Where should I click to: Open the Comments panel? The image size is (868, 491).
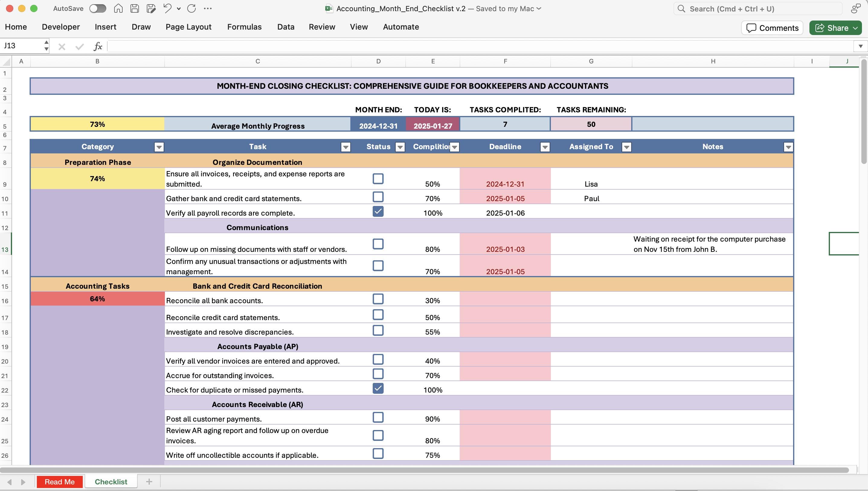772,28
